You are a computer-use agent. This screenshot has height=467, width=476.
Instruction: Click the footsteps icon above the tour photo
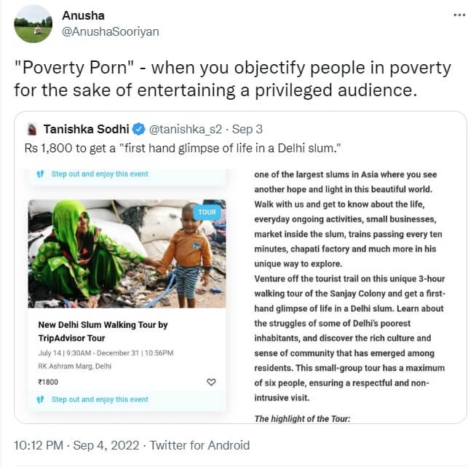point(41,175)
